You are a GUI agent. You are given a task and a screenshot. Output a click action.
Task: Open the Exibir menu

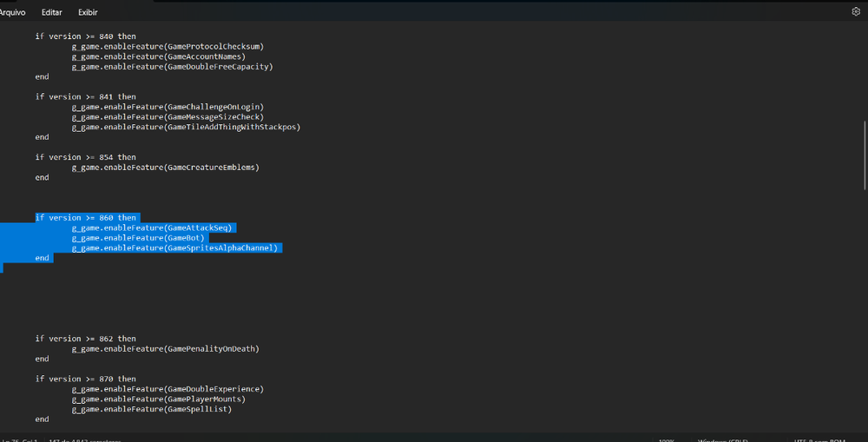(88, 13)
